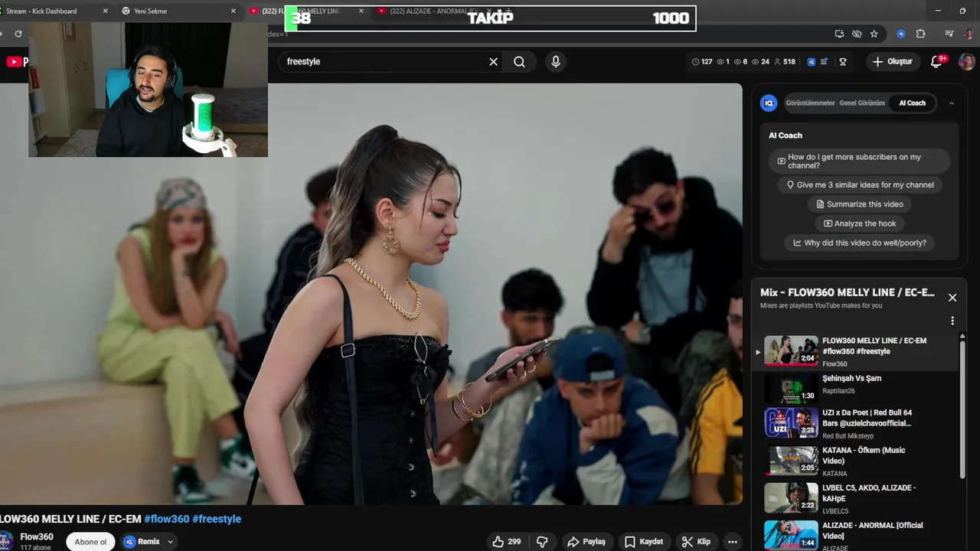Switch to Genel Görünüm tab
The height and width of the screenshot is (551, 980).
pos(862,103)
